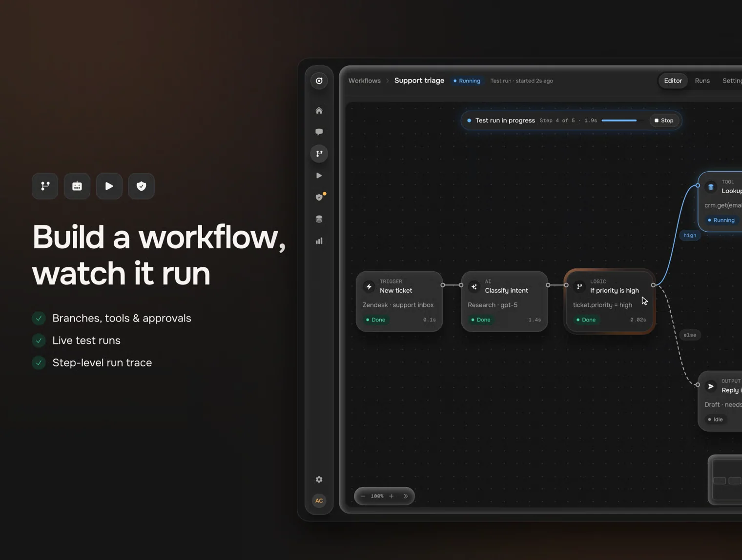Image resolution: width=742 pixels, height=560 pixels.
Task: Click the database icon on Lookup tool node
Action: (711, 187)
